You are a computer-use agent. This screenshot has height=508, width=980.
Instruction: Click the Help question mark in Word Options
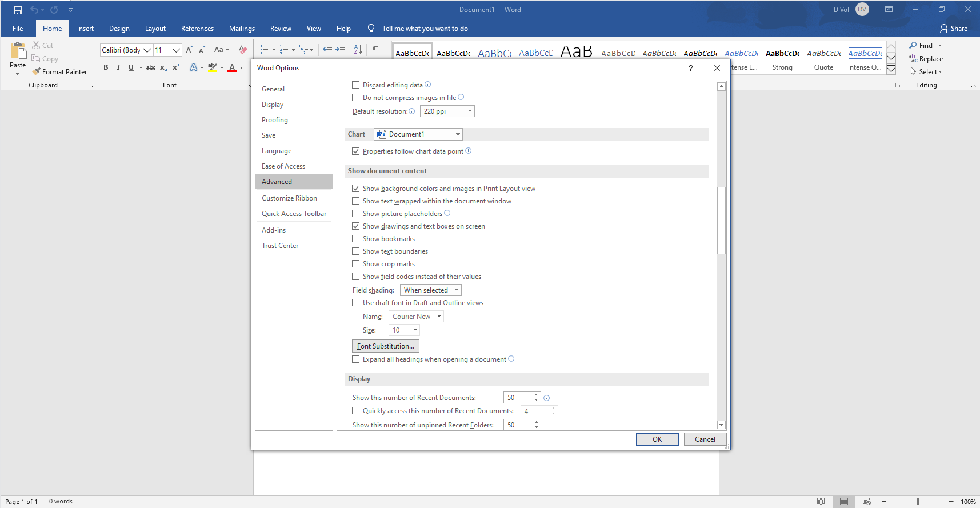(x=691, y=68)
